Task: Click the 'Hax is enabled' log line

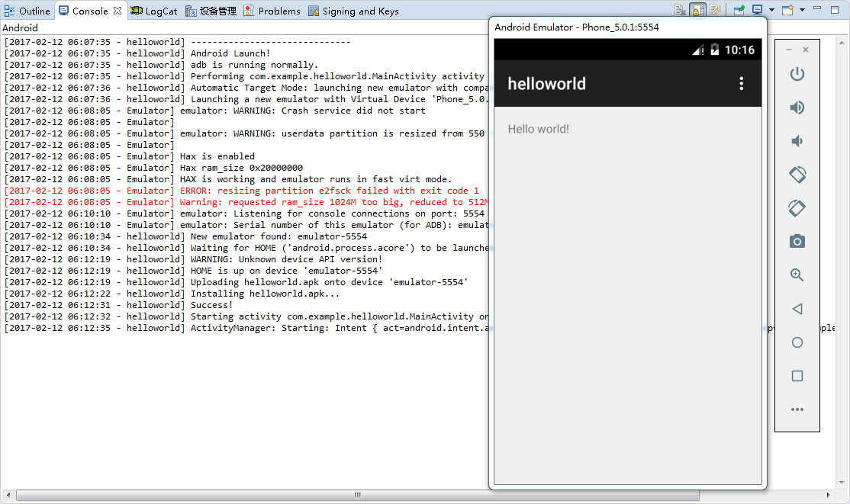Action: (x=130, y=156)
